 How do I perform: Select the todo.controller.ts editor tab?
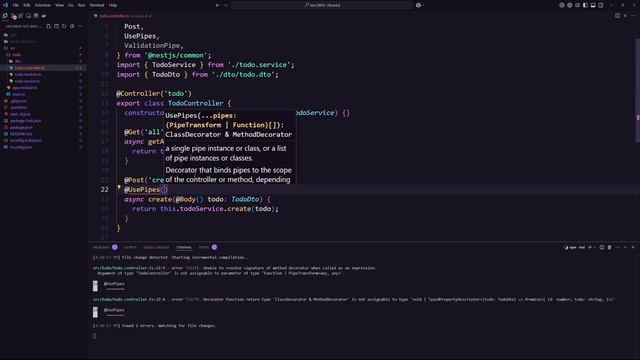pos(122,16)
